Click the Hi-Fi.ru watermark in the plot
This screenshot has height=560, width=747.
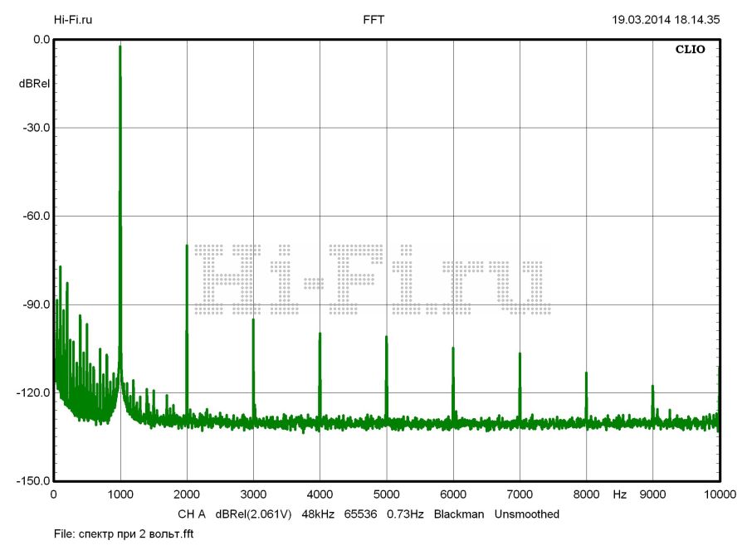(373, 280)
